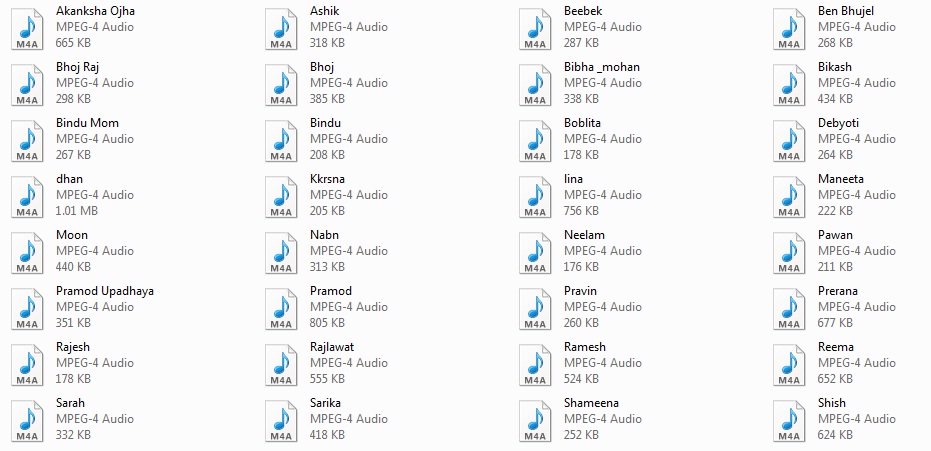The height and width of the screenshot is (451, 931).
Task: Click the Rajlawat audio icon
Action: (281, 365)
